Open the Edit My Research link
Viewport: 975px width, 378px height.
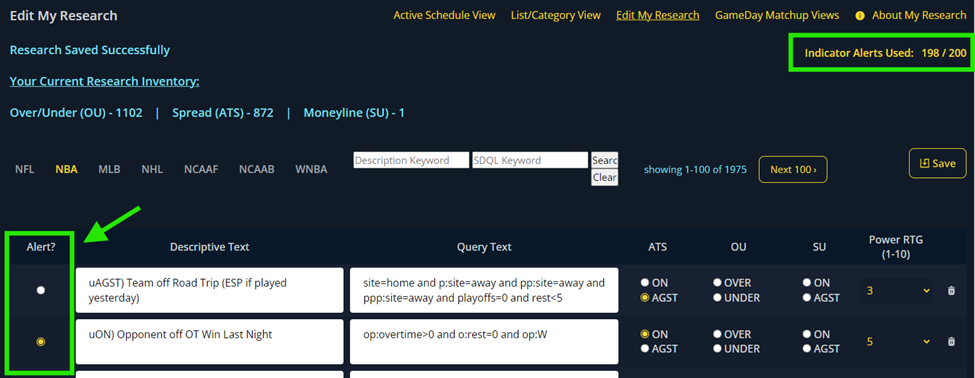[x=658, y=16]
